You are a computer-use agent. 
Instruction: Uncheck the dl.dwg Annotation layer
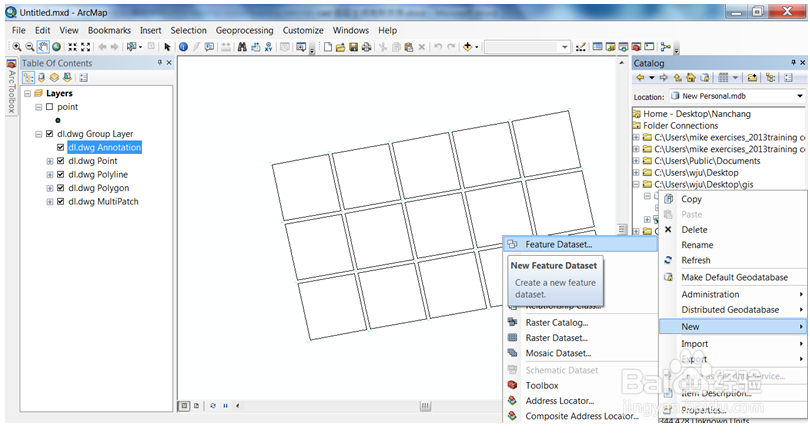click(x=60, y=147)
